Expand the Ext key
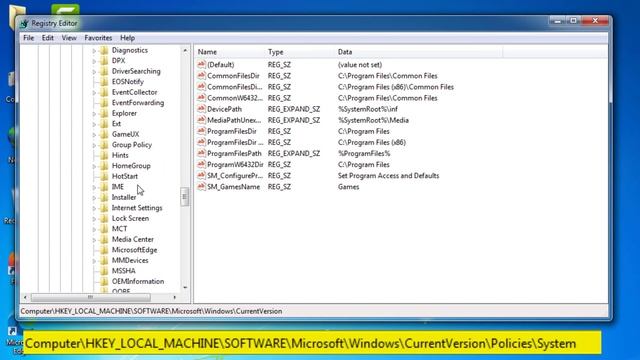 [x=94, y=124]
